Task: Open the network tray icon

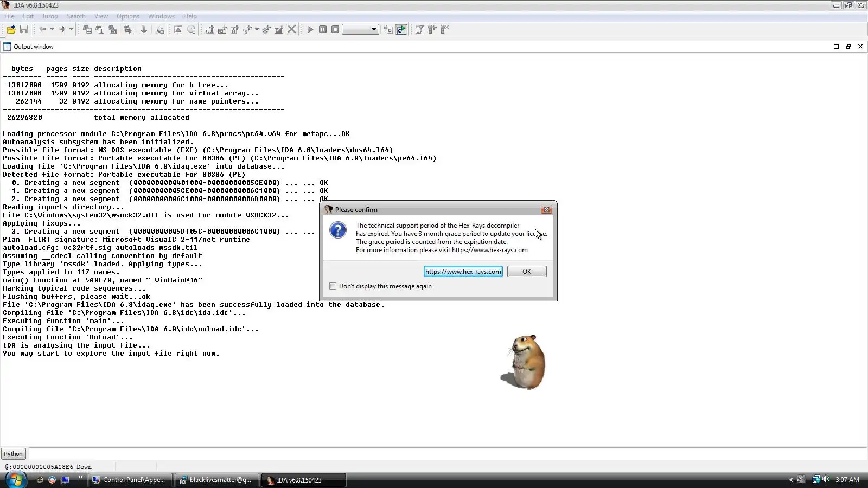Action: [815, 479]
